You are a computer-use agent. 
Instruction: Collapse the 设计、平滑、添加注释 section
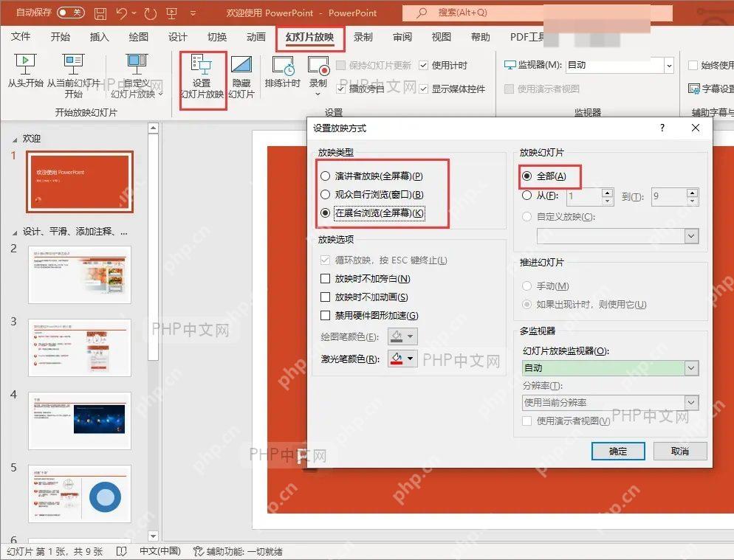coord(15,232)
